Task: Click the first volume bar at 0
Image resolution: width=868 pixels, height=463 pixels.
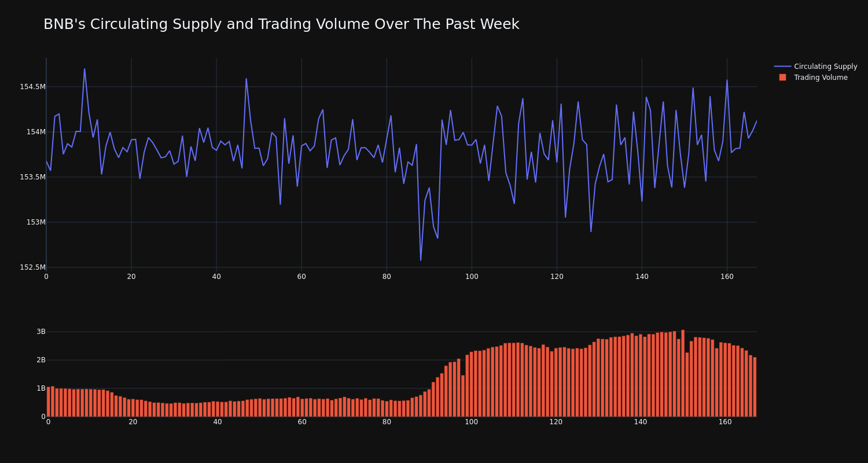Action: coord(48,402)
